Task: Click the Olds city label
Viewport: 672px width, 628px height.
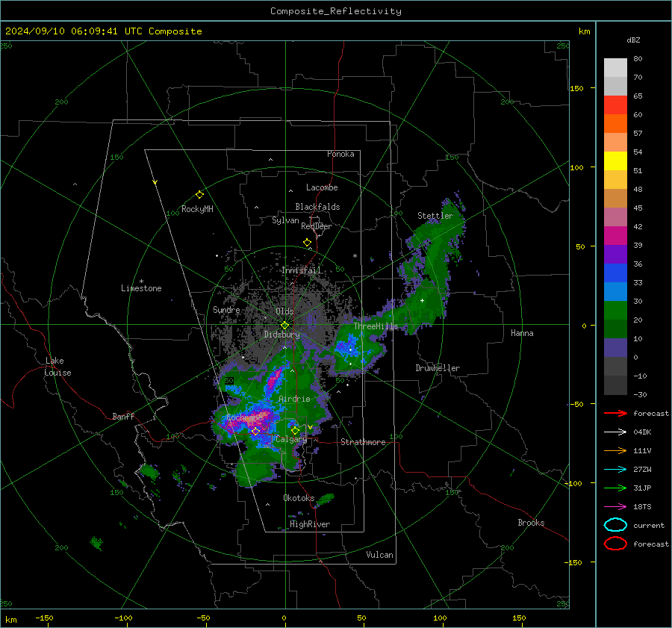Action: point(284,311)
